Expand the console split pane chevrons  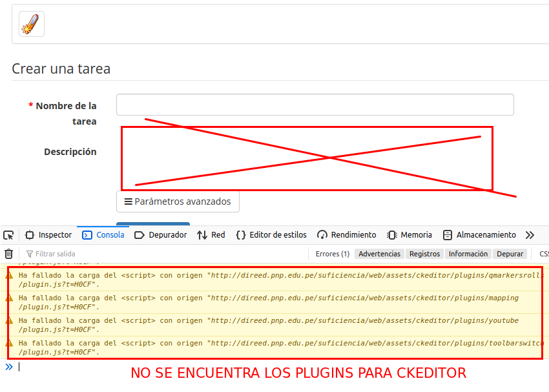pos(8,366)
